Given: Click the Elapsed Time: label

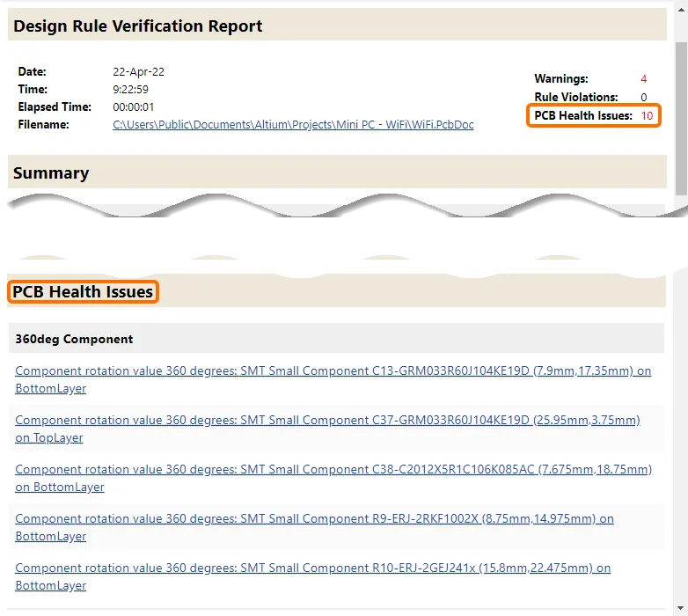Looking at the screenshot, I should pyautogui.click(x=55, y=107).
